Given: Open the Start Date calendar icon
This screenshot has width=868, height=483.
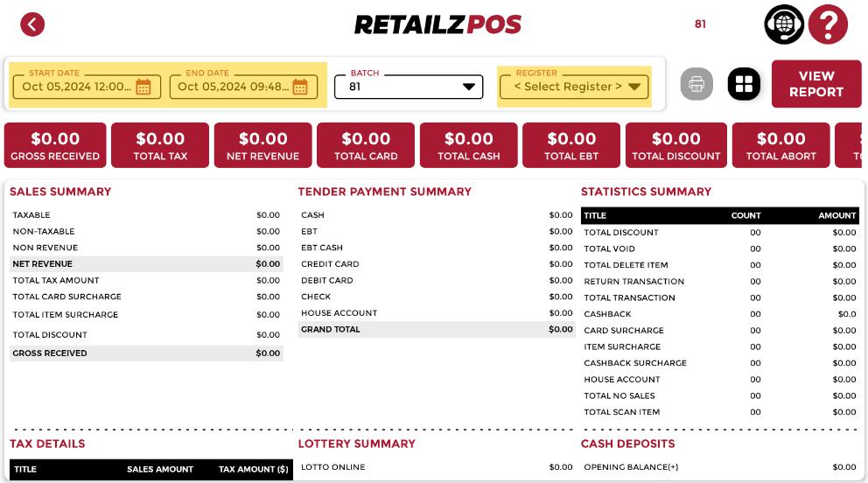Looking at the screenshot, I should click(x=143, y=87).
